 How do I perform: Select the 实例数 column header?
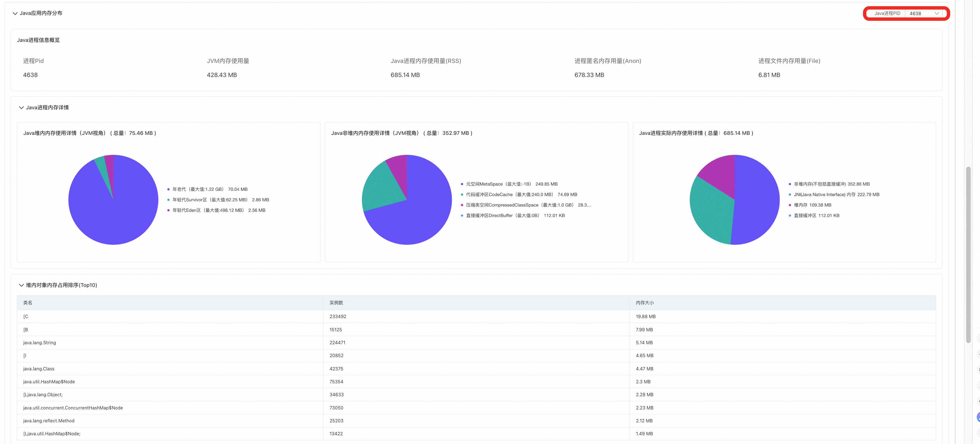336,303
